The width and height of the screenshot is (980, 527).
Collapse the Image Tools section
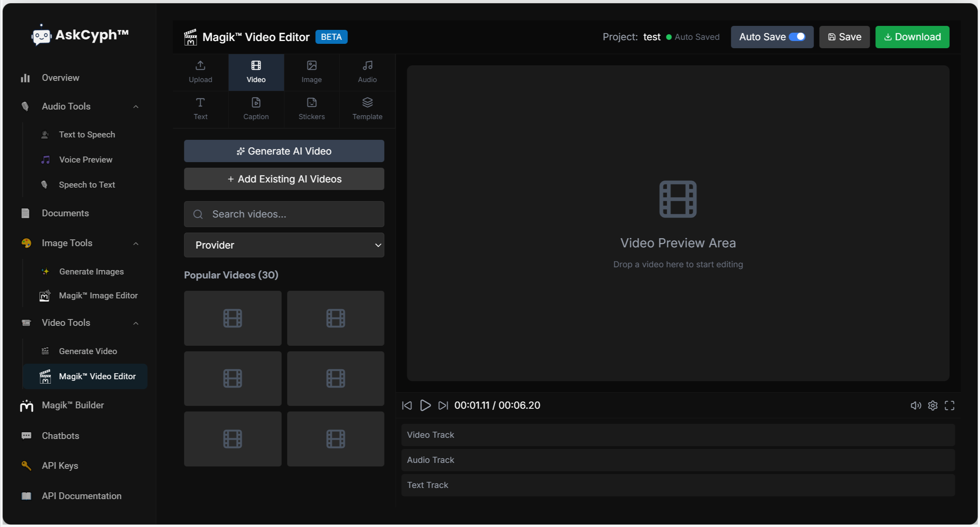click(135, 243)
